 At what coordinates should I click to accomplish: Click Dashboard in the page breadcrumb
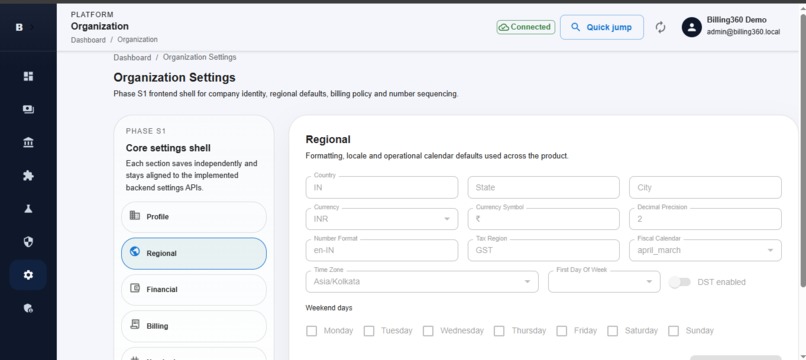132,58
